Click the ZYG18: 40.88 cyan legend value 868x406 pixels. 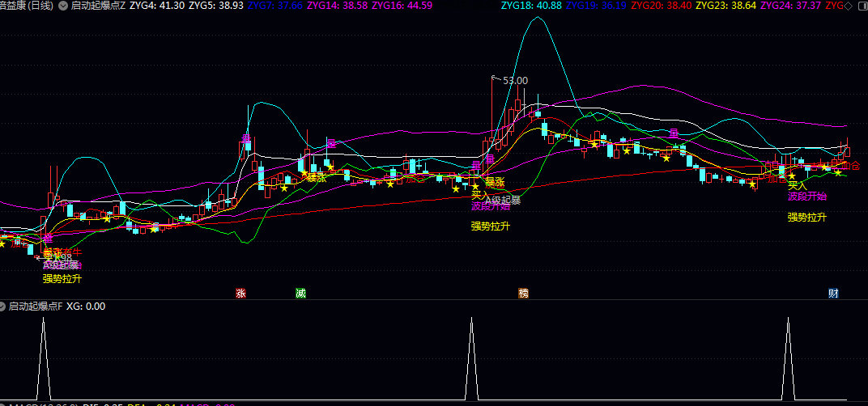531,6
